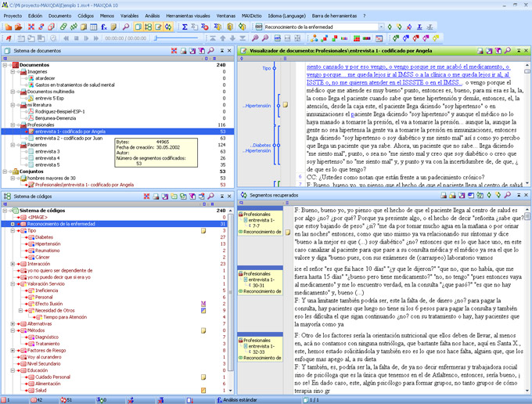Collapse the Pacientes document group
The image size is (532, 404).
pyautogui.click(x=13, y=145)
